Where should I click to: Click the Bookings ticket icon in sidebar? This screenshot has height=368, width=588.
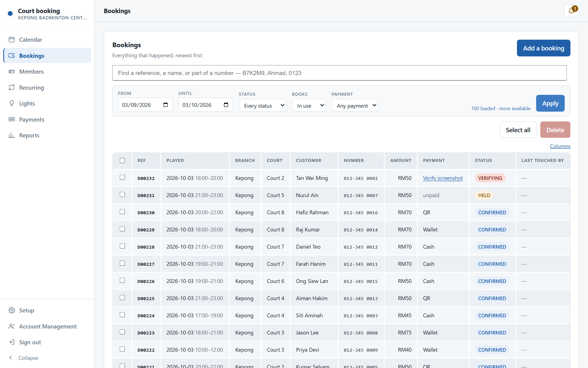pyautogui.click(x=11, y=56)
